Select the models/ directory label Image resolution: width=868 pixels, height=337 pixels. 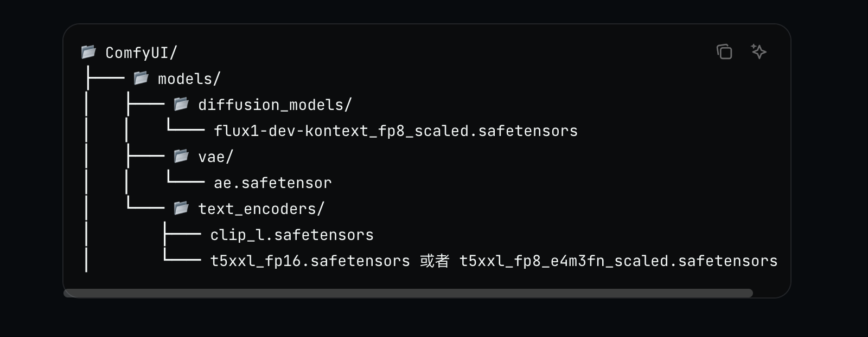pos(189,79)
